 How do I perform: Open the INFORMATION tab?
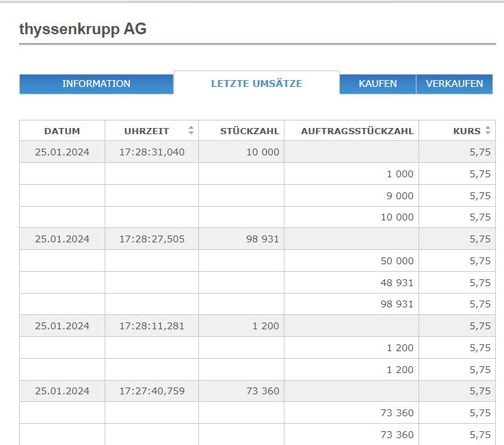coord(96,84)
